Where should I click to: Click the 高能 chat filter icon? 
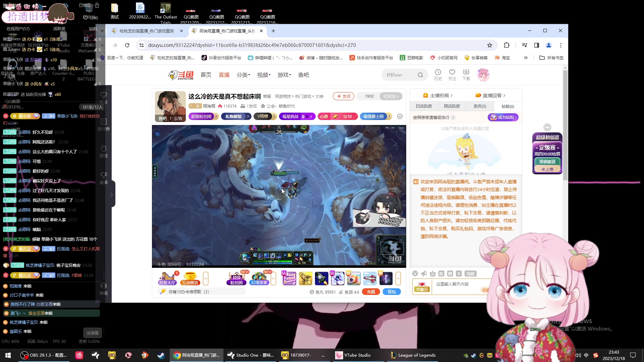[x=471, y=274]
